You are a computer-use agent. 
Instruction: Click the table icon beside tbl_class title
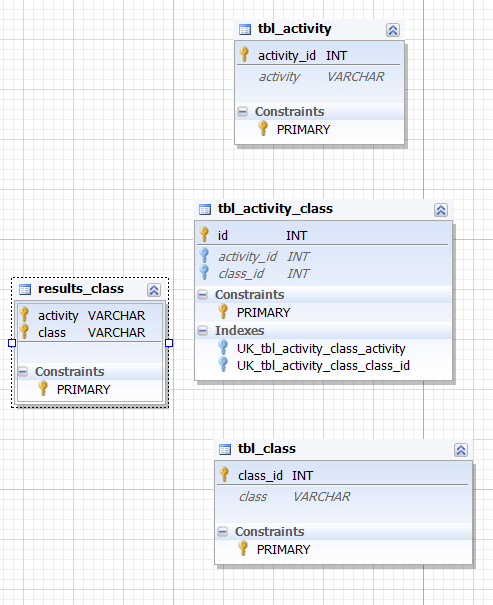point(225,450)
